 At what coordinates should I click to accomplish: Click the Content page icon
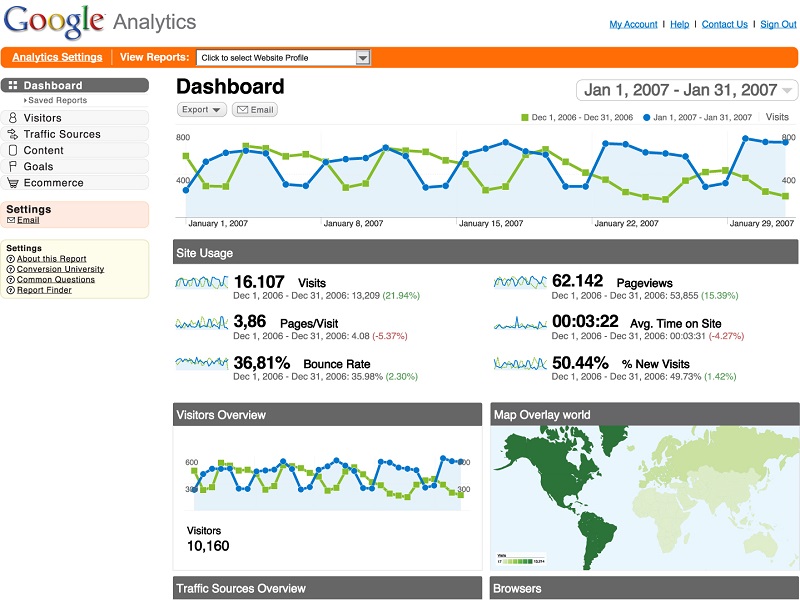[x=13, y=150]
